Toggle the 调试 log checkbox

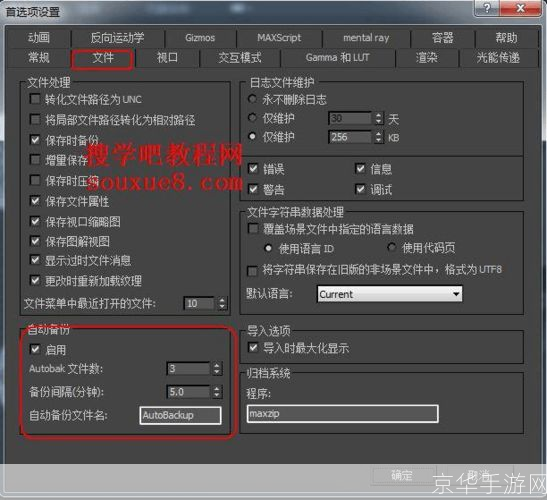click(x=360, y=189)
